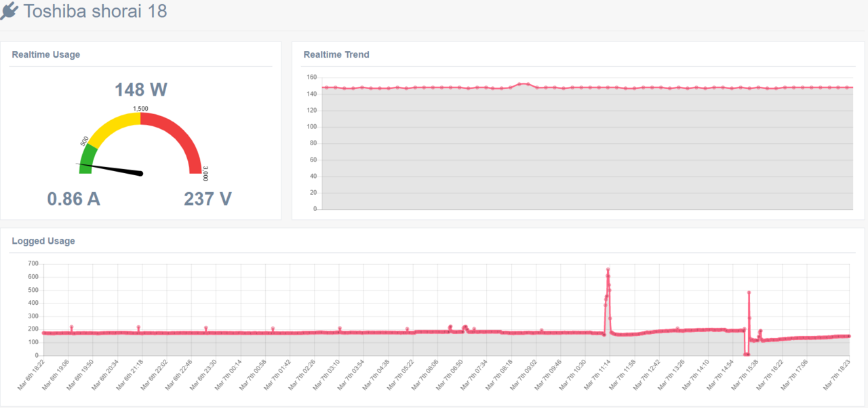
Task: Click the small bump in the Realtime Trend line
Action: (x=524, y=84)
